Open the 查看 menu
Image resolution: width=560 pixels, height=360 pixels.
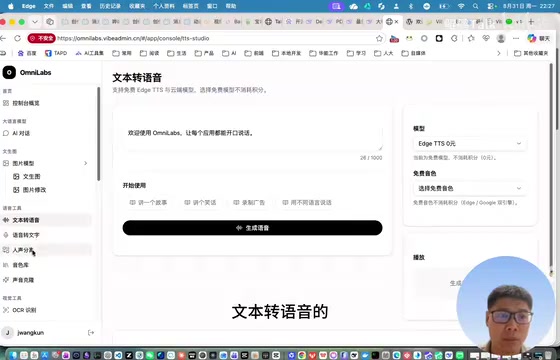coord(86,6)
